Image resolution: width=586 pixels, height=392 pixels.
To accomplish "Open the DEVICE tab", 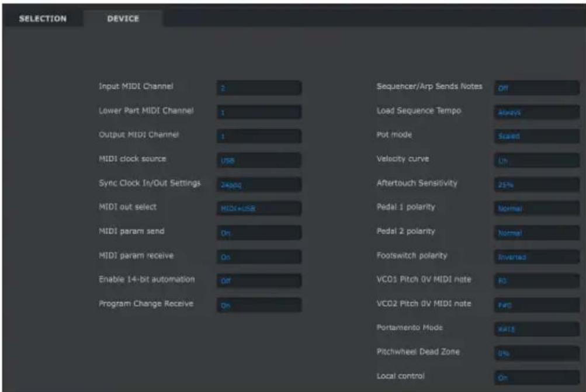I will click(123, 19).
